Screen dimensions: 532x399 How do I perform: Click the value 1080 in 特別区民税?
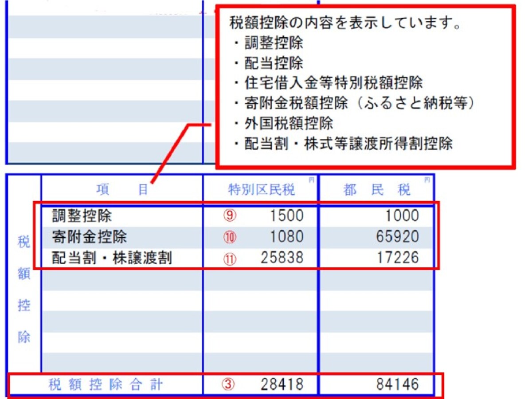287,237
